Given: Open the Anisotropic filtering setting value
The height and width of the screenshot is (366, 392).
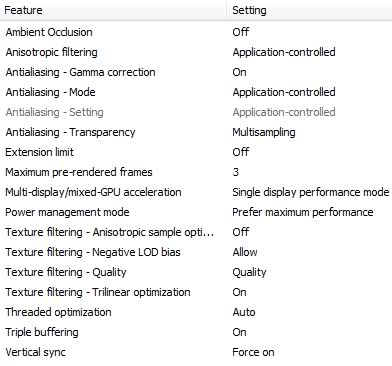Looking at the screenshot, I should point(284,52).
